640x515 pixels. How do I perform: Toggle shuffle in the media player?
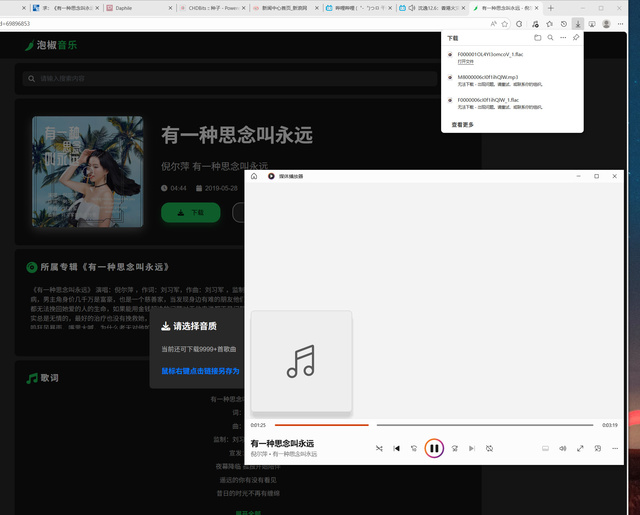pos(379,449)
